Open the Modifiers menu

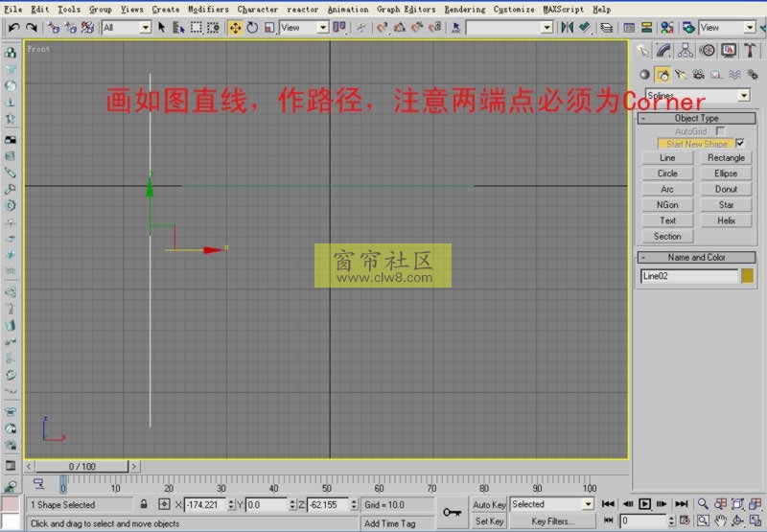click(x=208, y=9)
